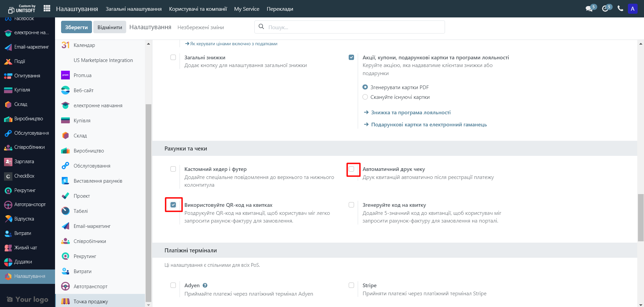Select Календар in settings module list
This screenshot has height=307, width=644.
click(100, 45)
